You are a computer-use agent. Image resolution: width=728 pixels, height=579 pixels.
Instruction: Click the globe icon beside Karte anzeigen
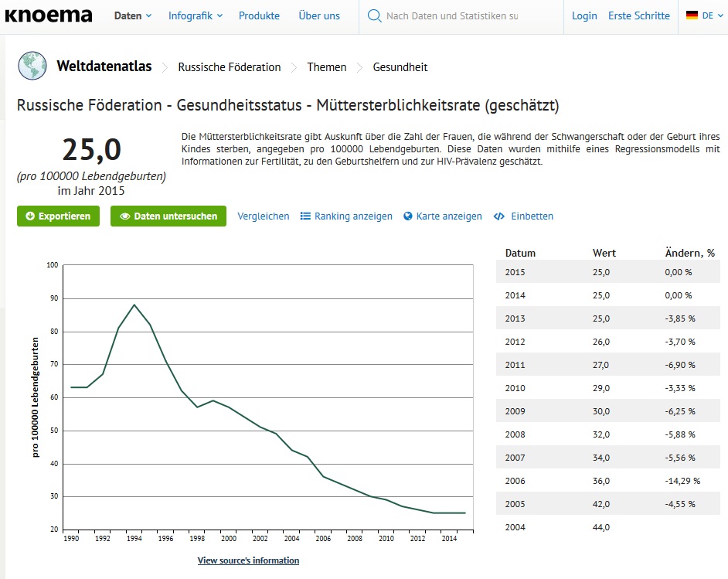pyautogui.click(x=407, y=216)
